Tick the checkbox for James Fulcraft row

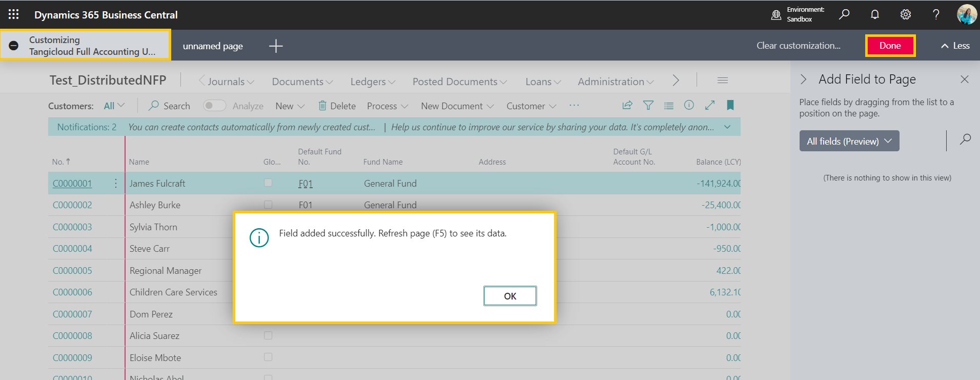(268, 183)
